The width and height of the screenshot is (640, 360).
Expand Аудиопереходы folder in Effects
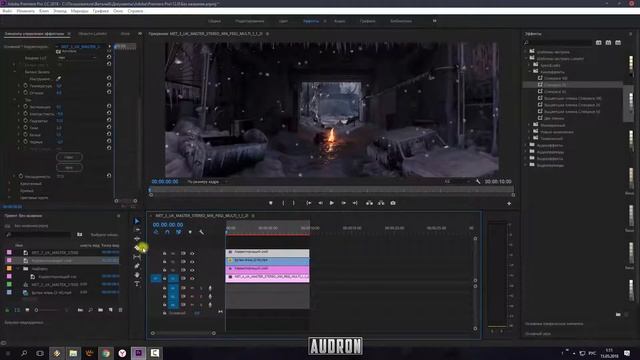click(x=526, y=152)
